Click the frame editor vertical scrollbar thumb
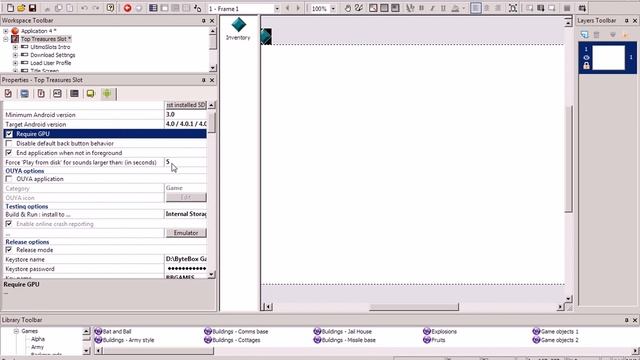 click(569, 158)
